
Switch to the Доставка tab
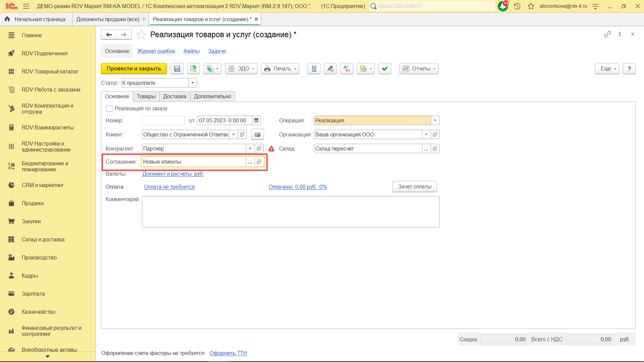(174, 97)
